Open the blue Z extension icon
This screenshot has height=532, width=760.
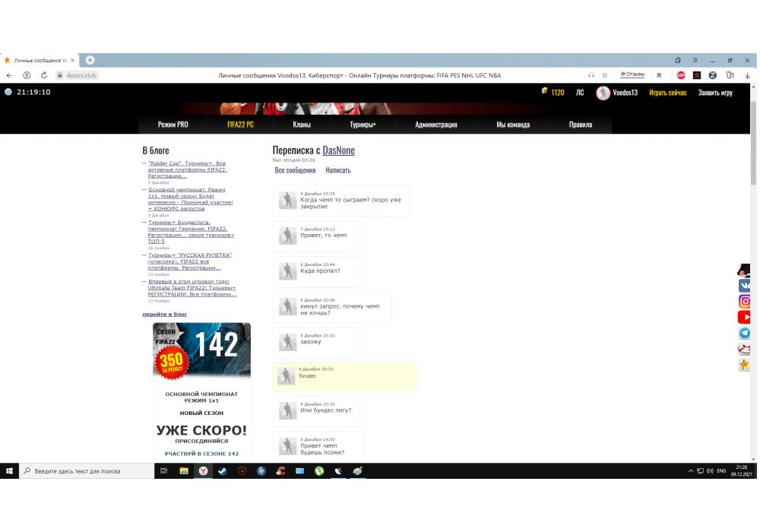point(713,75)
